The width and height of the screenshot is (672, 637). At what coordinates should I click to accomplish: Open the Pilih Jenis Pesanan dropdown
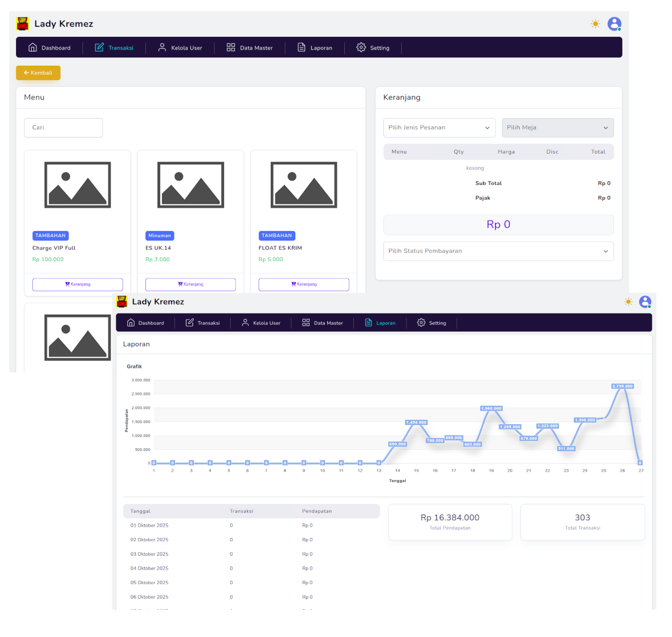tap(439, 128)
